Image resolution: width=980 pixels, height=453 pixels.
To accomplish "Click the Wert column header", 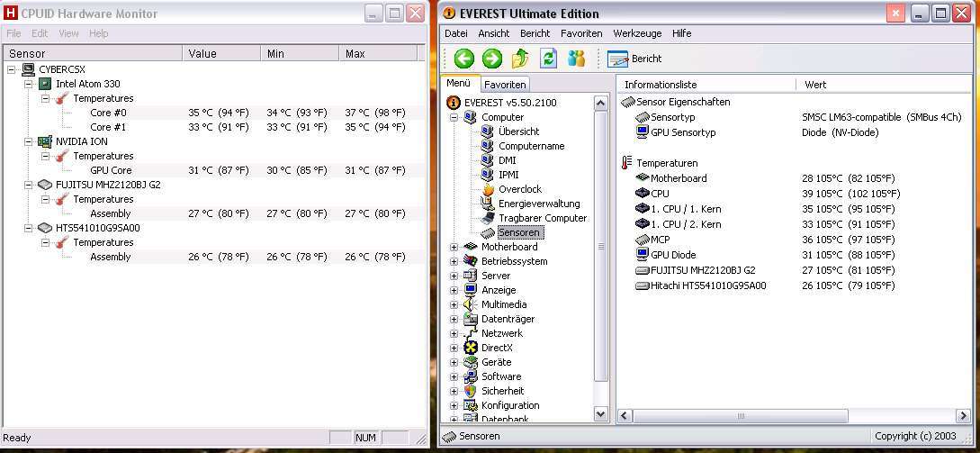I will pos(884,85).
